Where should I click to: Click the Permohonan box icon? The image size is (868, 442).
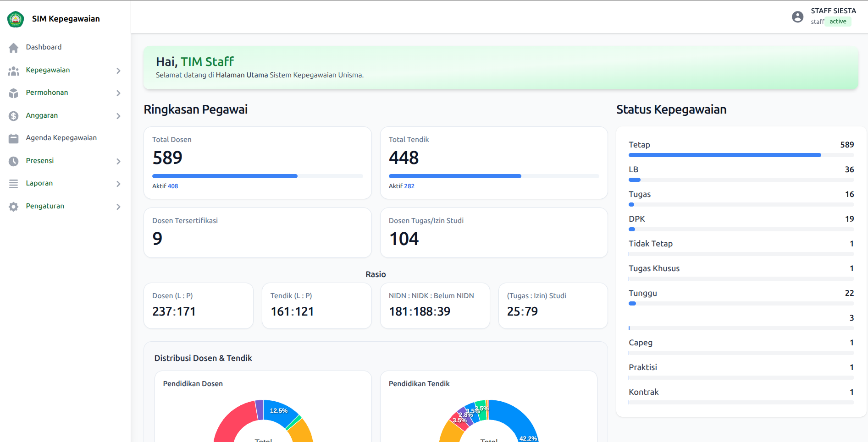14,93
